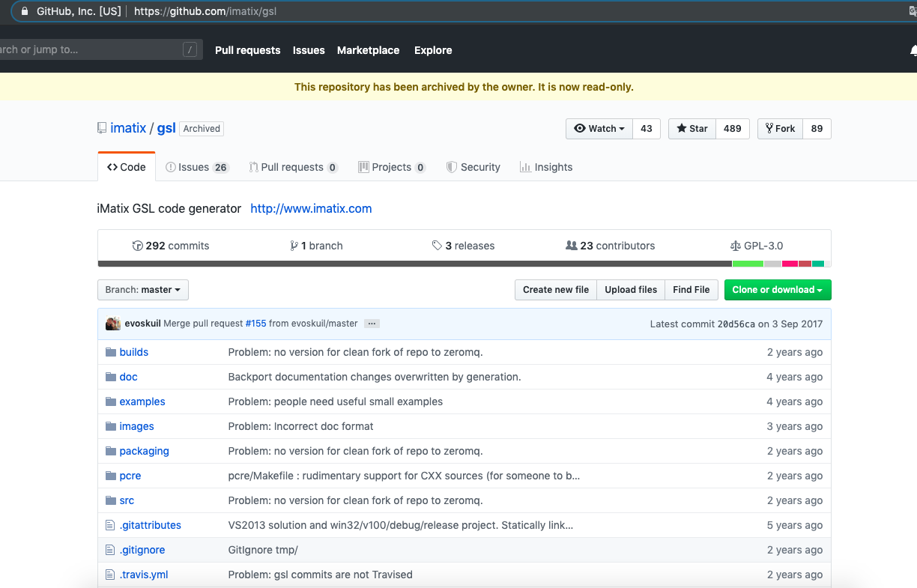
Task: Open the http://www.imatix.com link
Action: [x=311, y=208]
